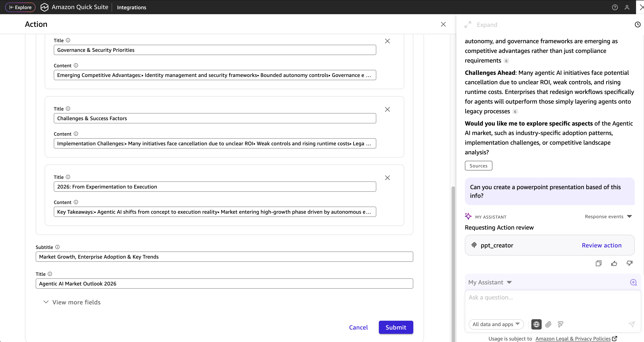Screen dimensions: 644x342
Task: Submit the action form
Action: click(x=396, y=327)
